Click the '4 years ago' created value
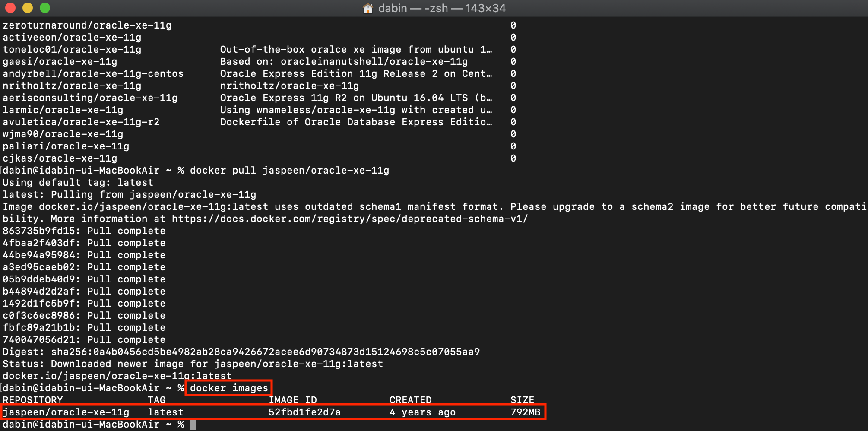 [422, 412]
